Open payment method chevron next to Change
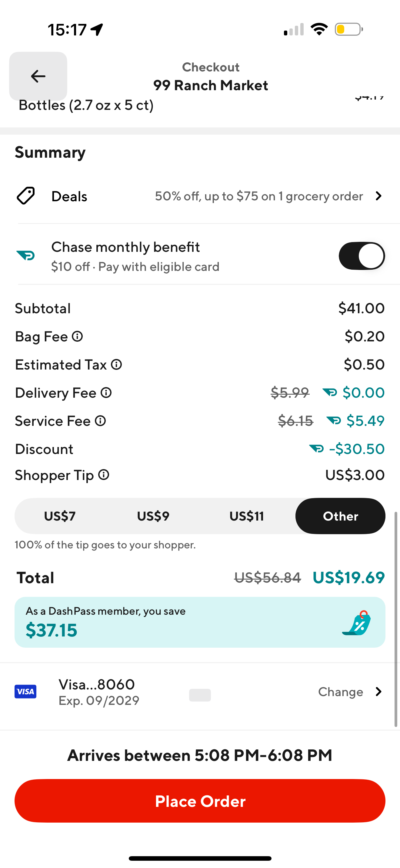This screenshot has height=868, width=400. click(x=379, y=692)
